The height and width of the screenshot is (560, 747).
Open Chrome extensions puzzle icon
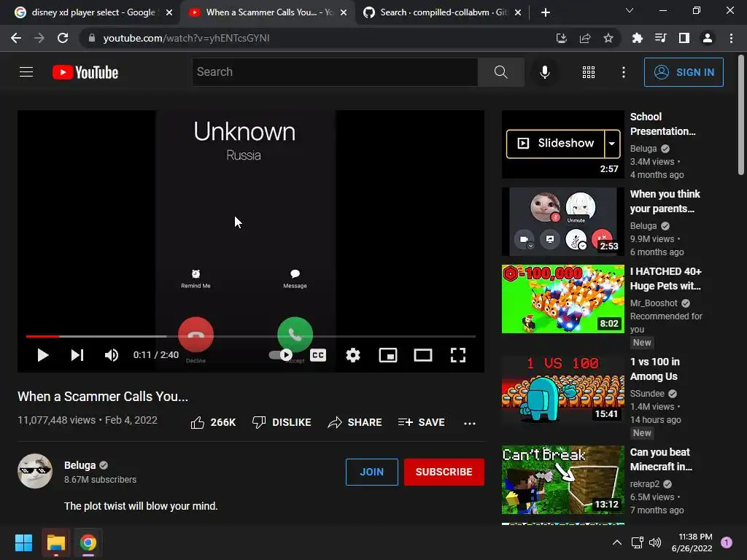637,38
